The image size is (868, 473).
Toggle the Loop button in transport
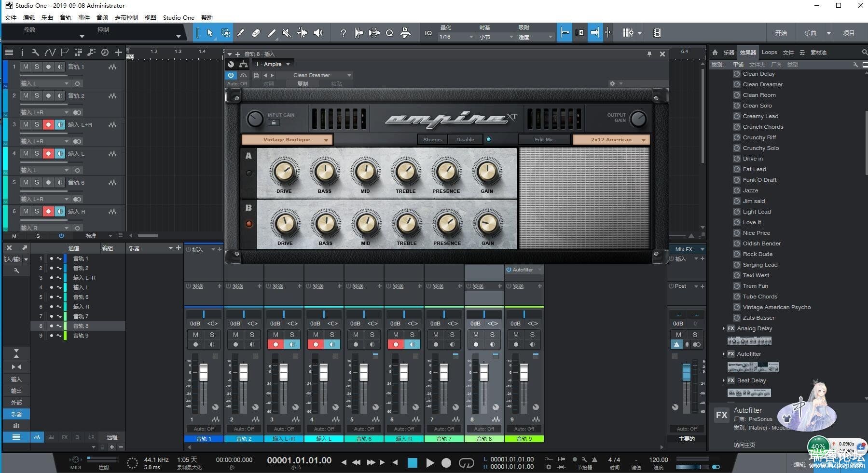pos(466,463)
